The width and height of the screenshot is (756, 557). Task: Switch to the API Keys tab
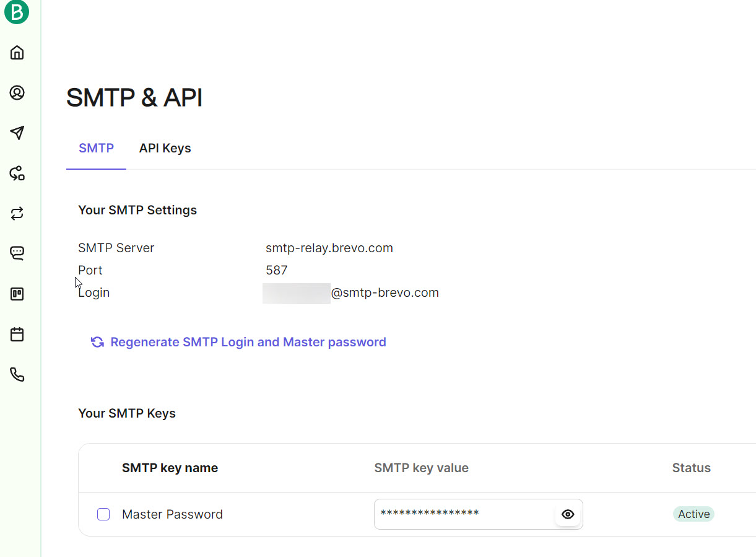(x=165, y=148)
